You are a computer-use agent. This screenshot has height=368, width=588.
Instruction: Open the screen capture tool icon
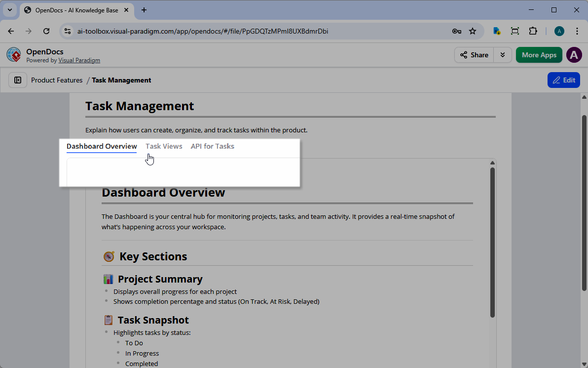click(x=515, y=31)
